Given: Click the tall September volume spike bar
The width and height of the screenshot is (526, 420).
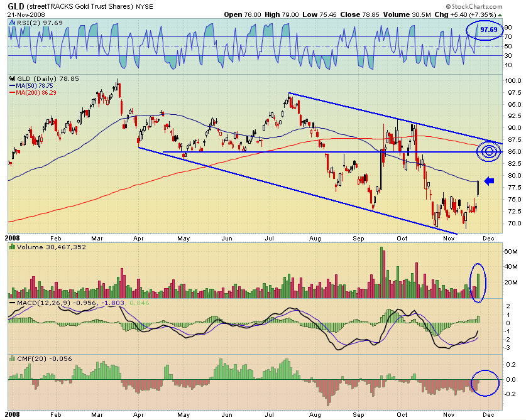Looking at the screenshot, I should click(381, 272).
